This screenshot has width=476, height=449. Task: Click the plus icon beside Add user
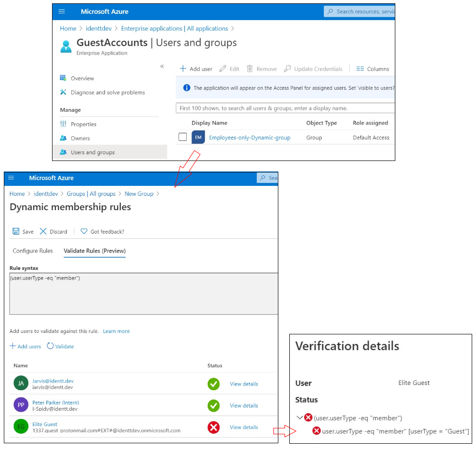[x=183, y=69]
